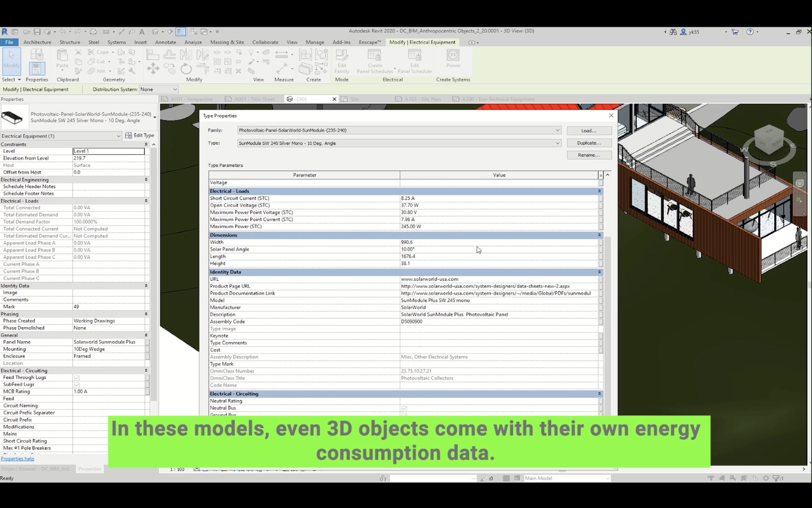Click the Duplicate... button
Image resolution: width=812 pixels, height=508 pixels.
click(589, 143)
